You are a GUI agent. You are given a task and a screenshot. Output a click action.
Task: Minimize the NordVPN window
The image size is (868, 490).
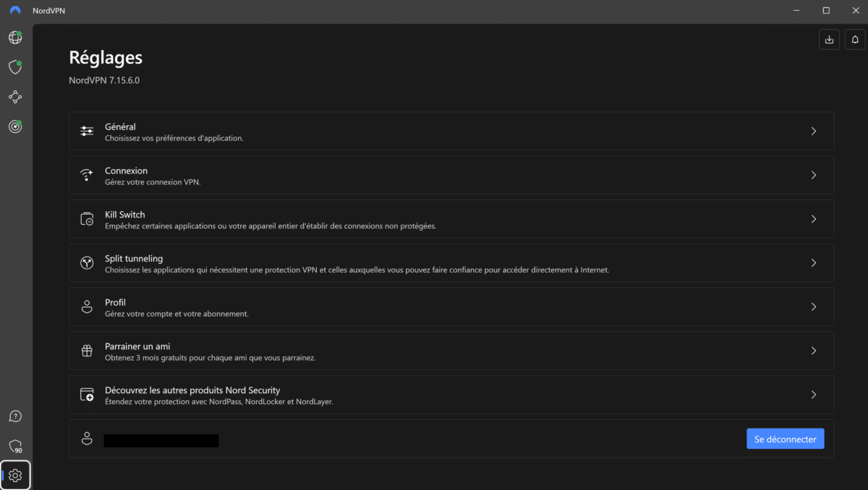click(x=797, y=11)
